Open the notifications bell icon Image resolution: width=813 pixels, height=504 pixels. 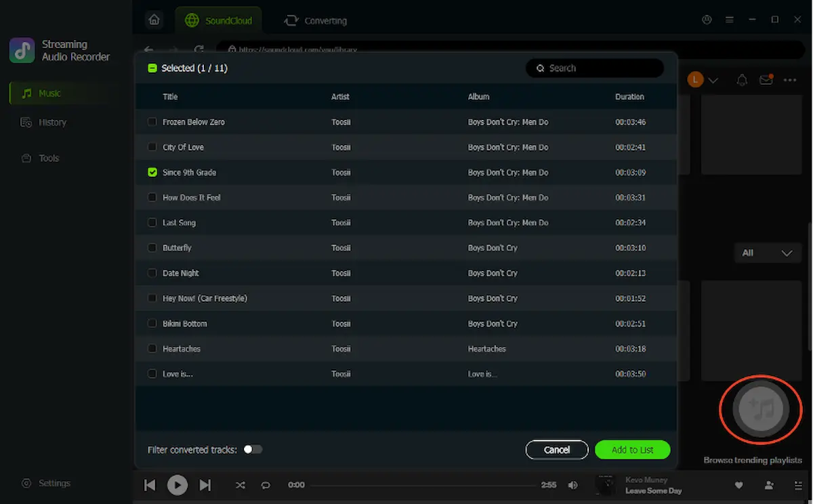click(742, 80)
